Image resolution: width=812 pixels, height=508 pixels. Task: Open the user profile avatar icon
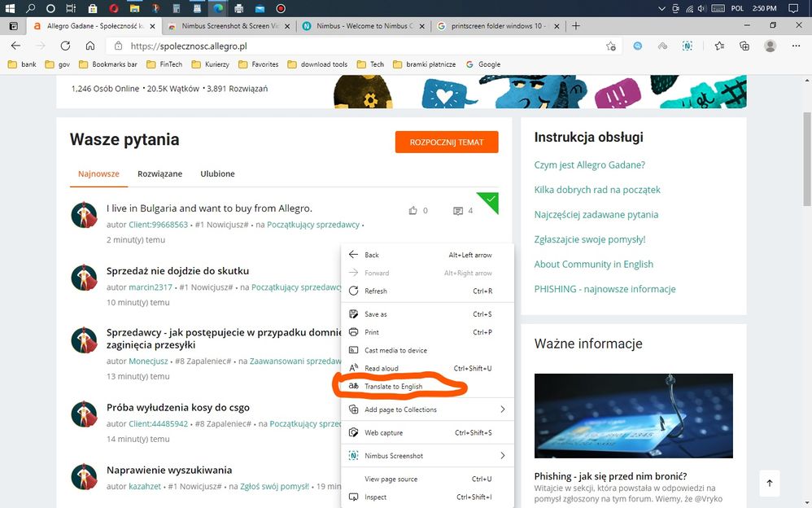pyautogui.click(x=770, y=46)
